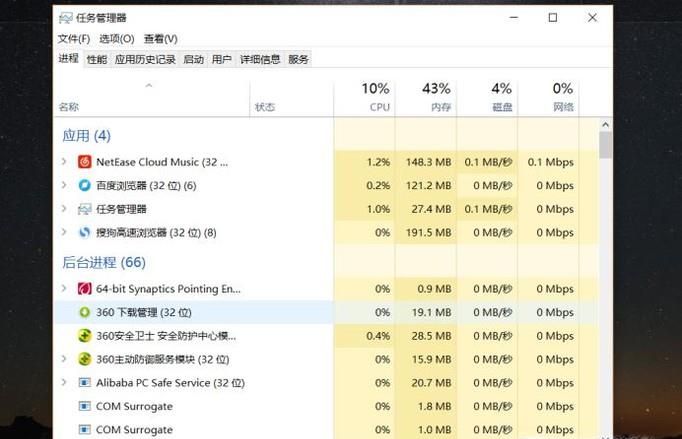Switch to the 用户 tab
682x439 pixels.
221,59
